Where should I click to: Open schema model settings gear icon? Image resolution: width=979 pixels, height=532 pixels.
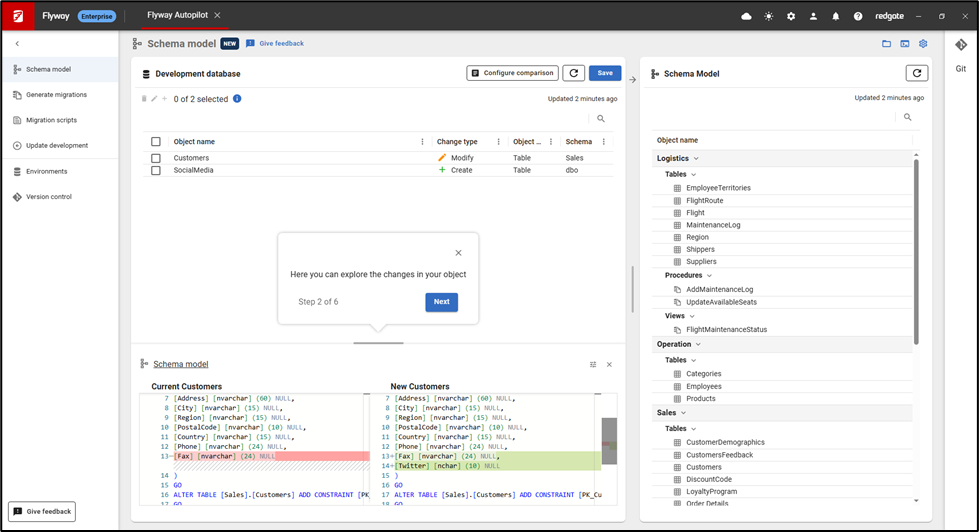click(x=923, y=44)
